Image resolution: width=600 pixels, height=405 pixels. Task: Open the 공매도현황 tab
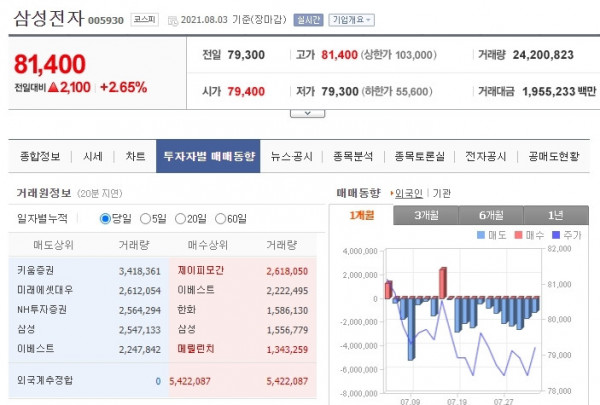tap(554, 156)
